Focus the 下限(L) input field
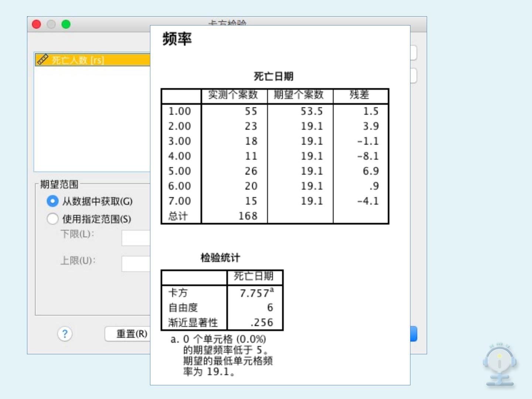532x399 pixels. [136, 238]
